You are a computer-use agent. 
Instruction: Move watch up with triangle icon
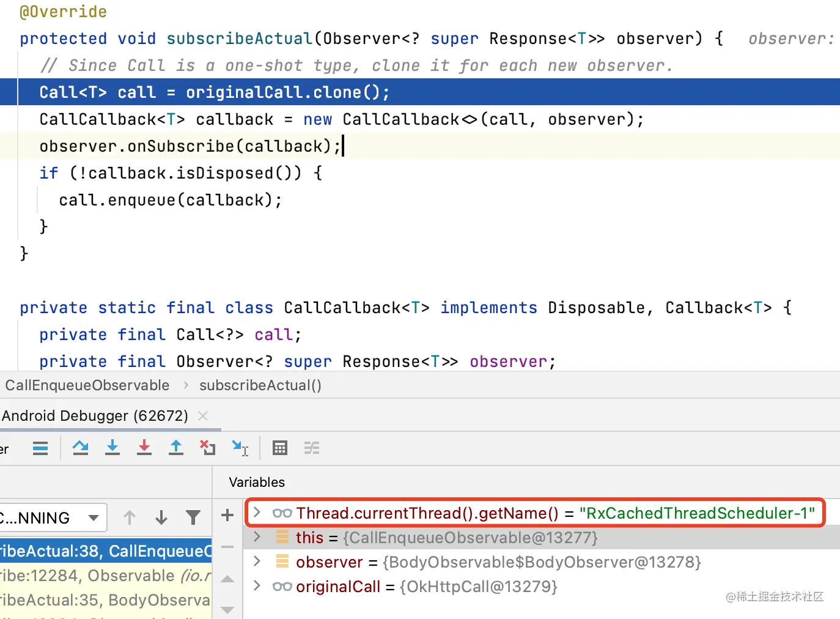click(227, 579)
